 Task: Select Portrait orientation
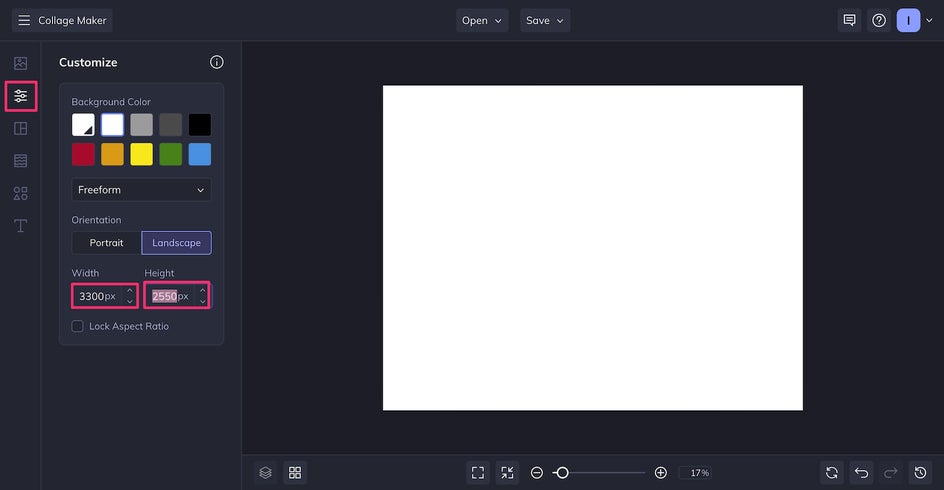[106, 243]
